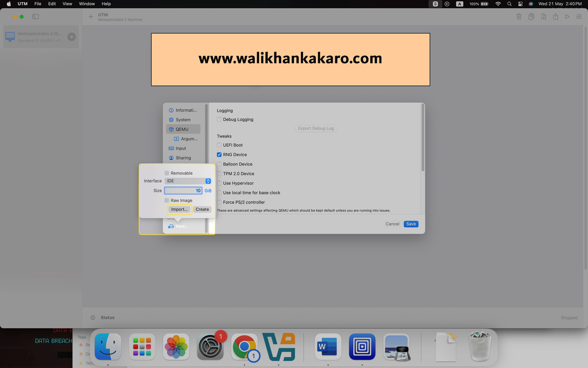Select Input settings section

[183, 148]
